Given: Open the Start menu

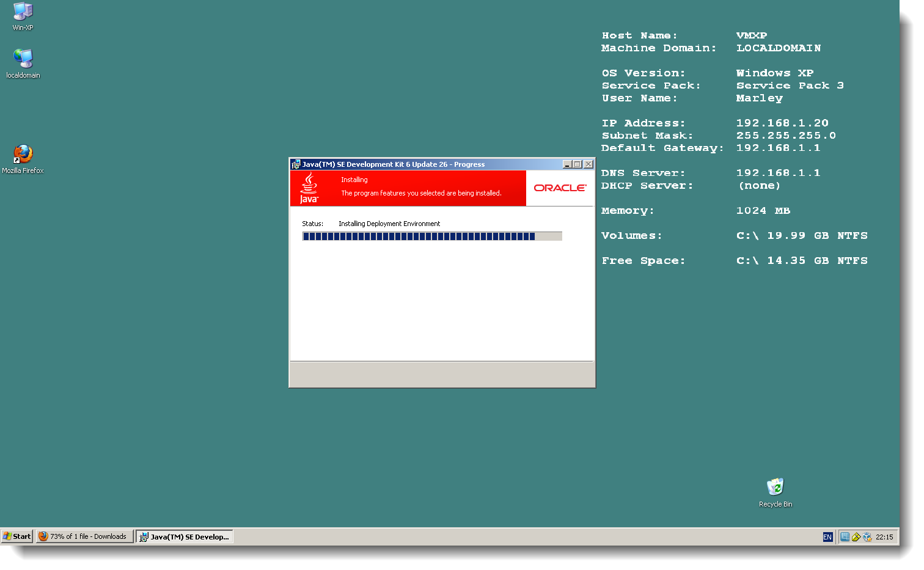Looking at the screenshot, I should 16,536.
